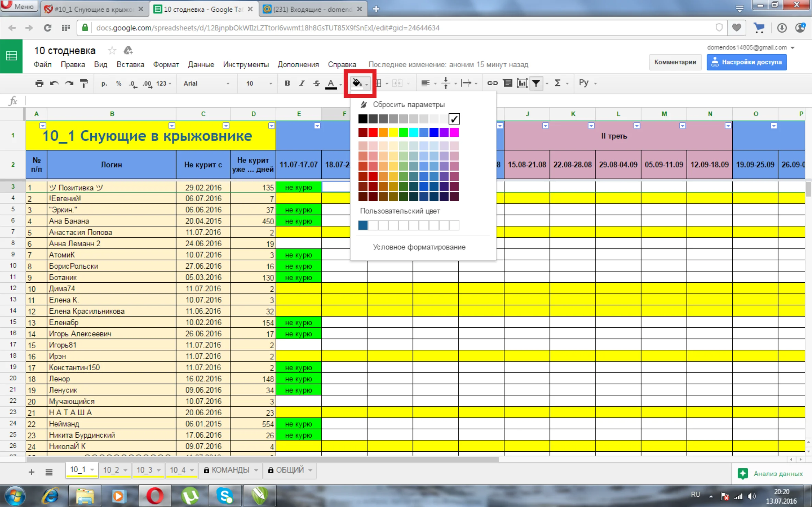Open the Arial font dropdown
812x507 pixels.
tap(206, 83)
